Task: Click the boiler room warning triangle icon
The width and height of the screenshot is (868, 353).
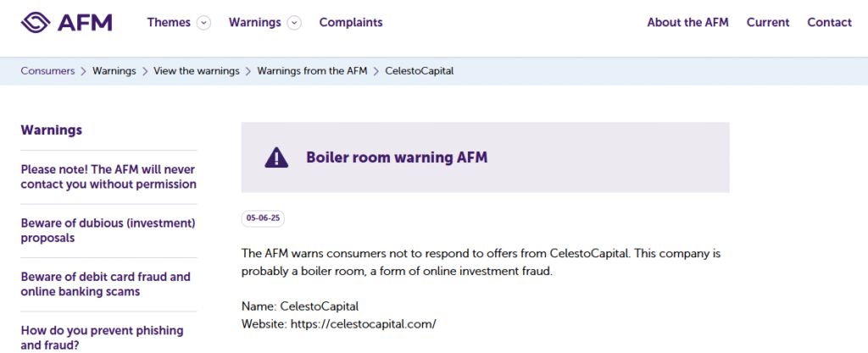Action: pos(276,157)
